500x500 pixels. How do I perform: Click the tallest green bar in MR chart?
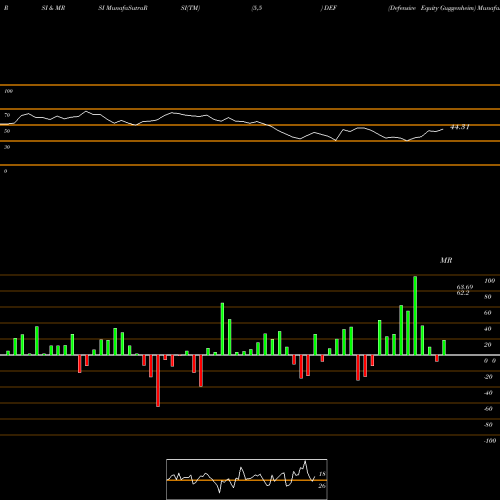(415, 315)
